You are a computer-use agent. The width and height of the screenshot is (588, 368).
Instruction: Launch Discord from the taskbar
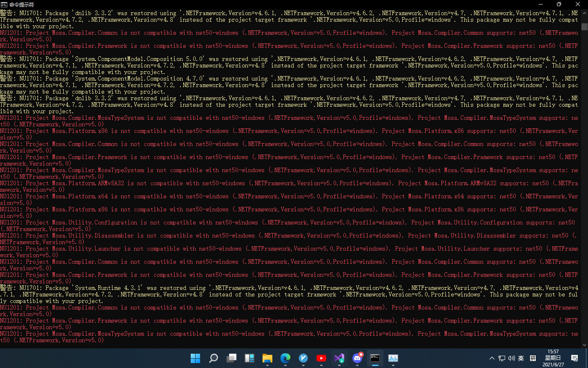tap(357, 358)
